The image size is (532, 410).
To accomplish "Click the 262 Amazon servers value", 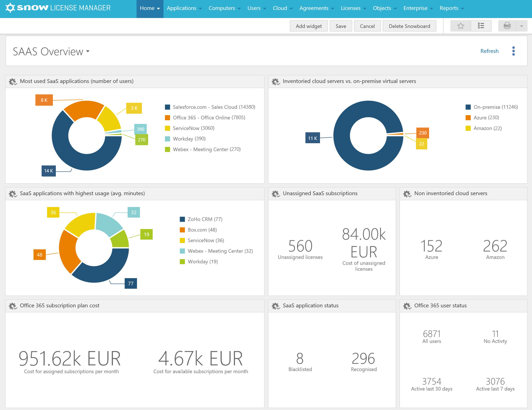I will pos(495,246).
